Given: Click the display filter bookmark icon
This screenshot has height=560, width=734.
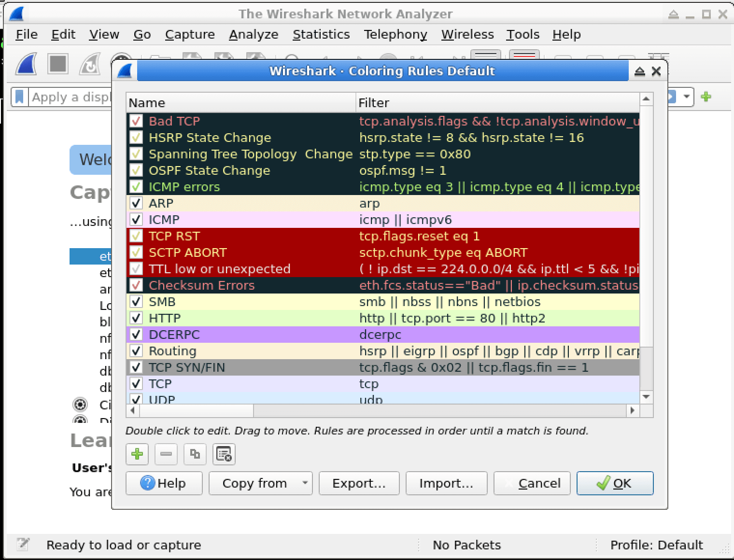Looking at the screenshot, I should pos(19,97).
